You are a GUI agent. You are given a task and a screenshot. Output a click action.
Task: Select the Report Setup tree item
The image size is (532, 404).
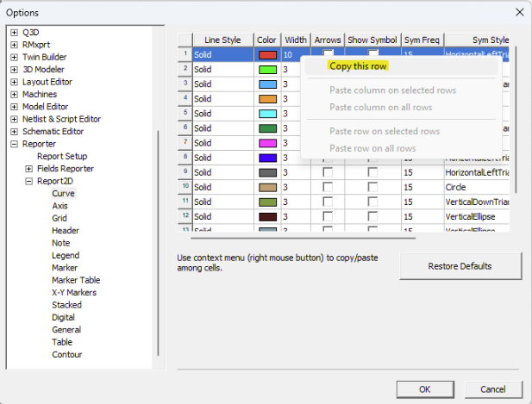pos(61,156)
